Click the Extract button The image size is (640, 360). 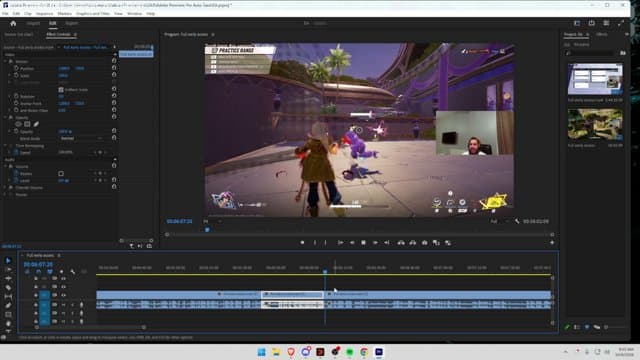click(413, 242)
